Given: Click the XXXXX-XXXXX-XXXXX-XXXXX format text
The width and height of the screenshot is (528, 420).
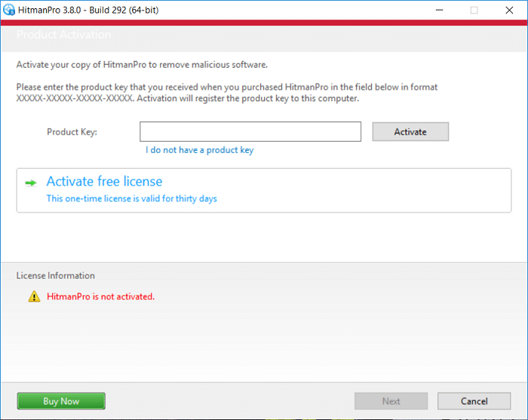Looking at the screenshot, I should click(75, 98).
